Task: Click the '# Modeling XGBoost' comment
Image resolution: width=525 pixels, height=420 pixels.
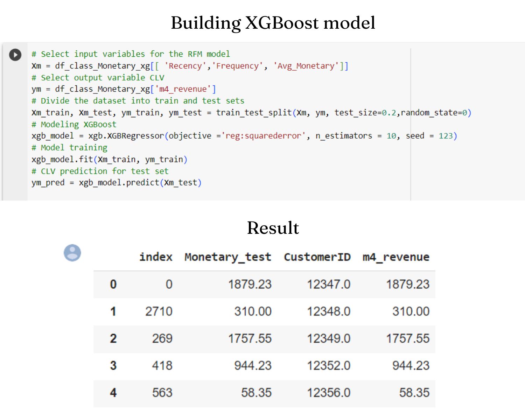Action: 74,124
